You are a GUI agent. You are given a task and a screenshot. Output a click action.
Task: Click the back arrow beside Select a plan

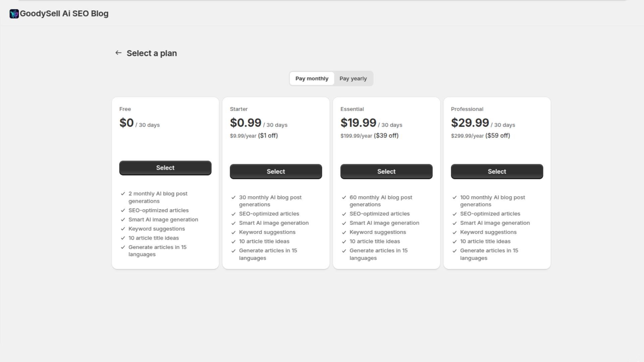[118, 53]
